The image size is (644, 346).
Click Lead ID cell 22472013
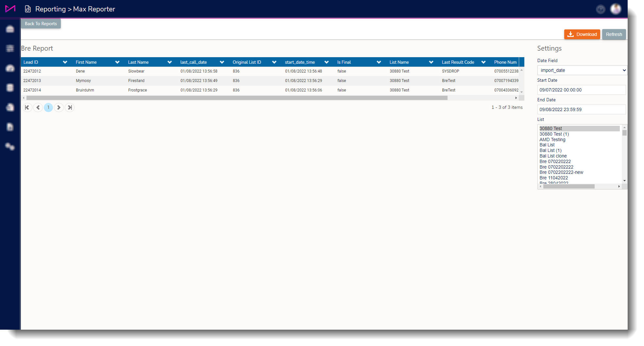tap(32, 81)
